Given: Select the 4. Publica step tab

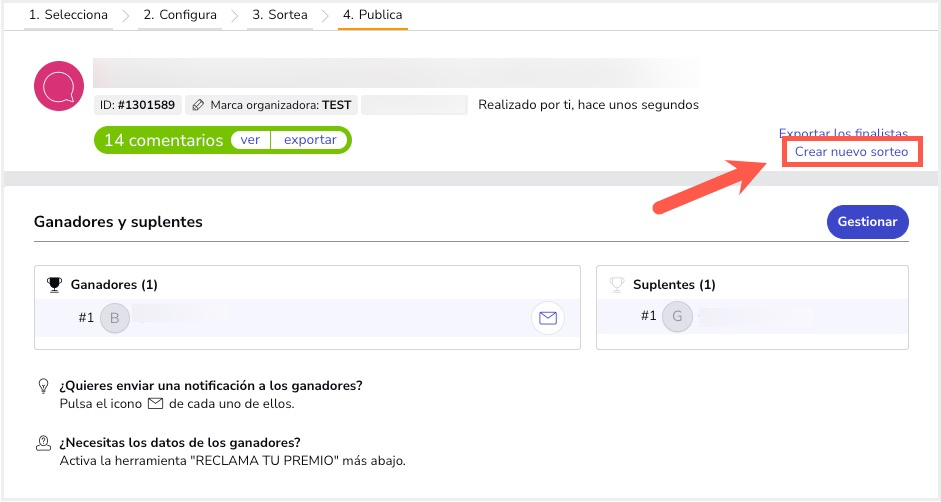Looking at the screenshot, I should tap(373, 15).
